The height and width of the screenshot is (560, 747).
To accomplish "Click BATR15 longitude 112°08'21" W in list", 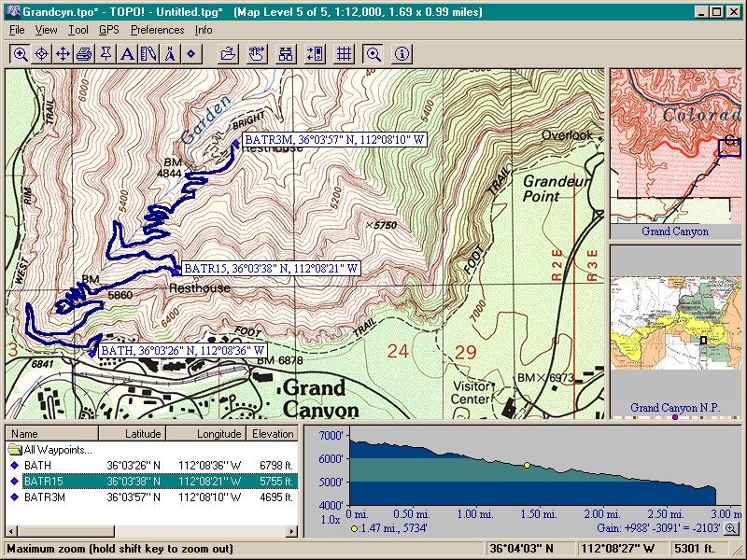I will (x=209, y=481).
